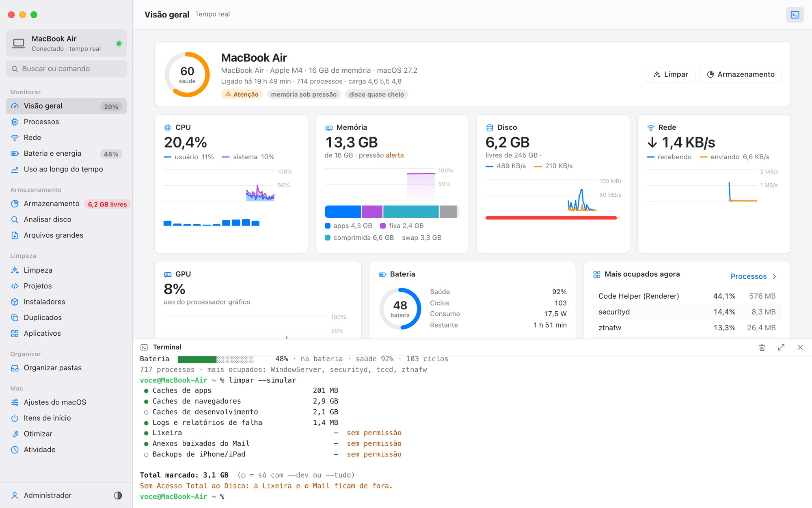Click the Administrador account at bottom
Image resolution: width=812 pixels, height=508 pixels.
pyautogui.click(x=48, y=495)
